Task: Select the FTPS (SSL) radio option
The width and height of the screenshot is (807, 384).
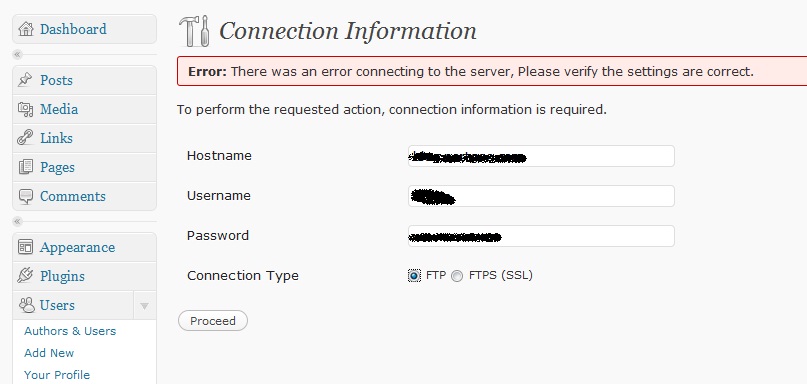Action: 457,276
